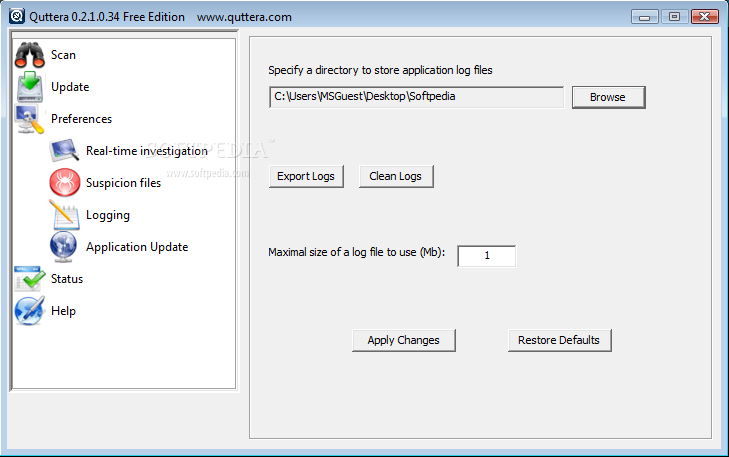Select Preferences in the sidebar

coord(81,119)
